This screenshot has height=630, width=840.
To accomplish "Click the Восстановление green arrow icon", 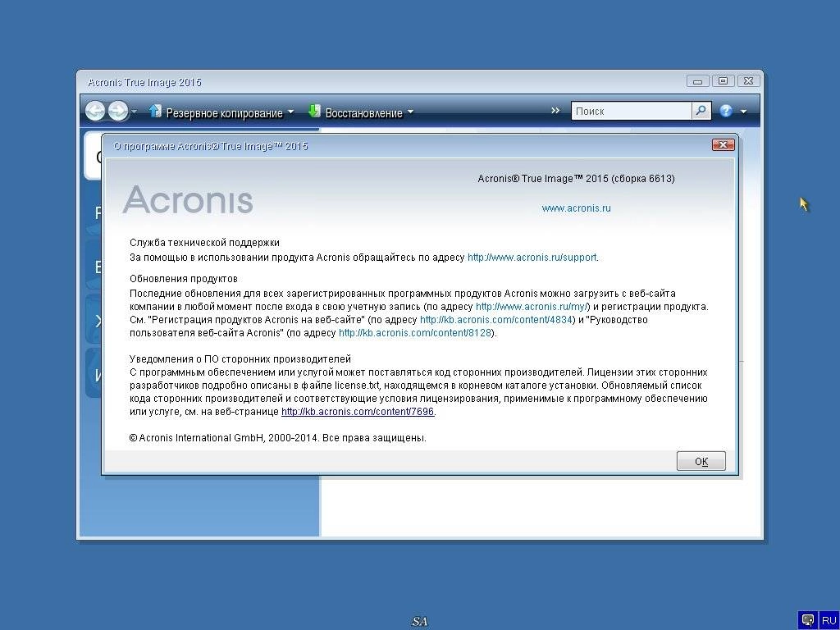I will point(314,112).
